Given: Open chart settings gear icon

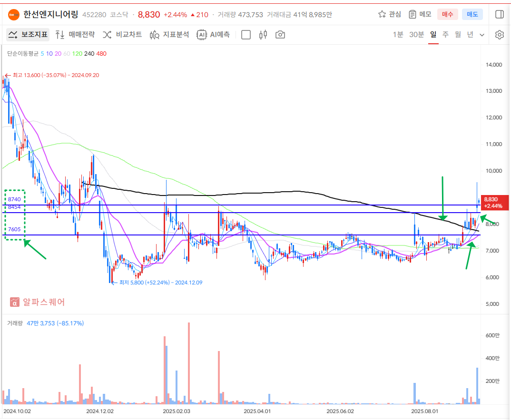Looking at the screenshot, I should pyautogui.click(x=499, y=35).
